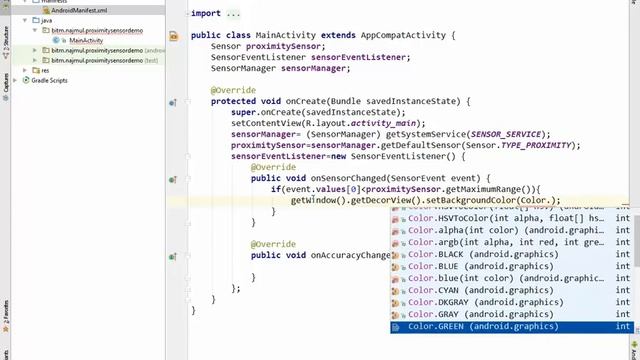Screen dimensions: 640x360
Task: Fold the onAccuracyChanged method using gutter marker
Action: point(188,256)
